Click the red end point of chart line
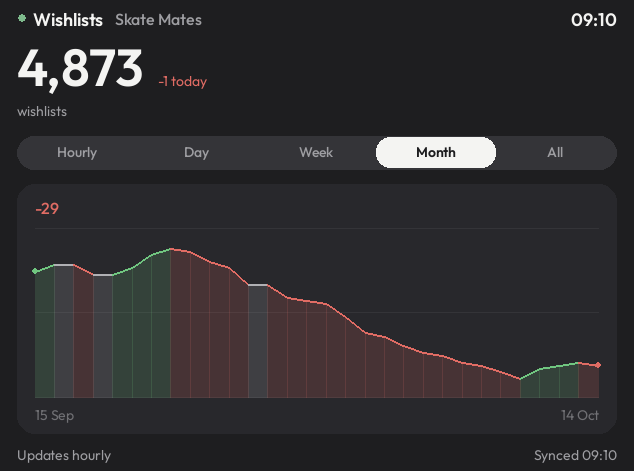The height and width of the screenshot is (471, 634). click(598, 365)
